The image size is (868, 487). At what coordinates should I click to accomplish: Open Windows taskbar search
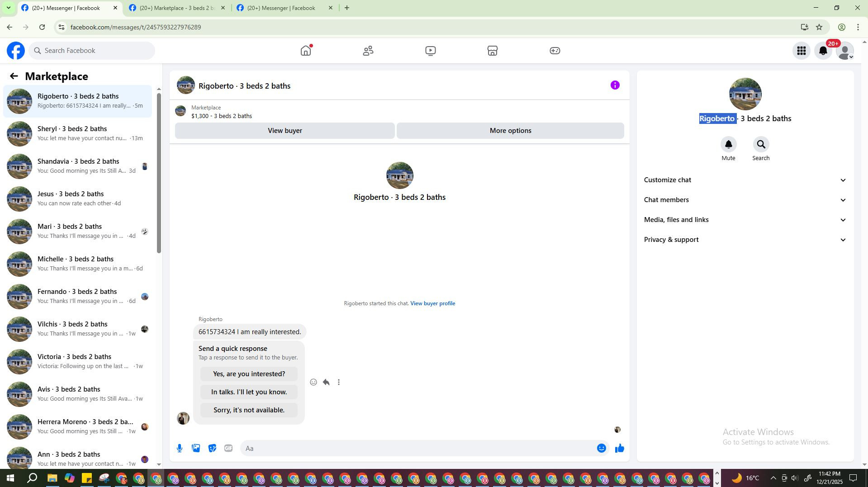click(32, 478)
